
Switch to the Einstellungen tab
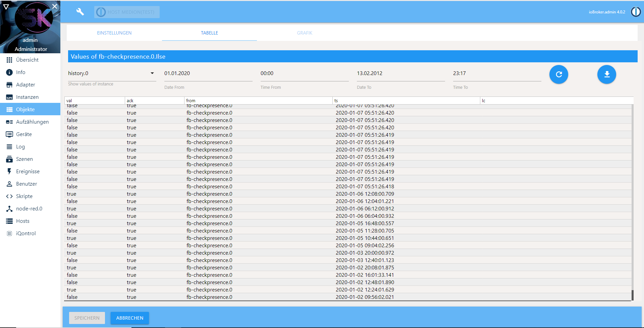[114, 33]
